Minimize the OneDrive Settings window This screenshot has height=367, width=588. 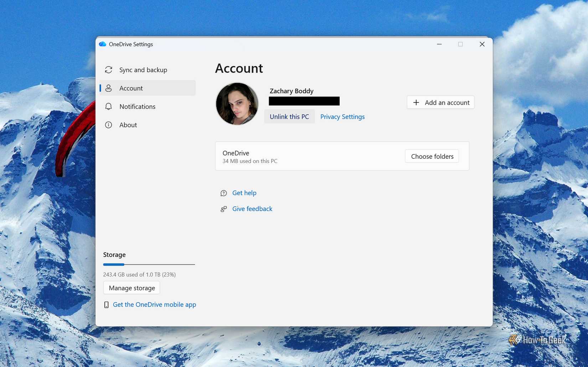[439, 44]
